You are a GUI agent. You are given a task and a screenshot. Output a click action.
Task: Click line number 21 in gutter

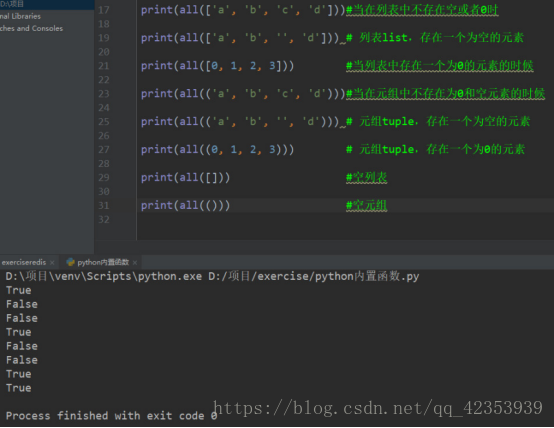click(x=104, y=66)
